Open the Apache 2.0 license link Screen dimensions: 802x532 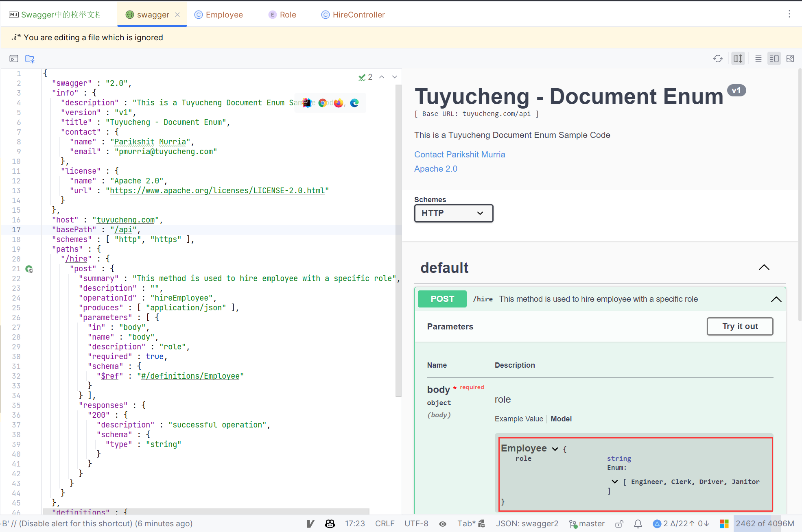(436, 169)
